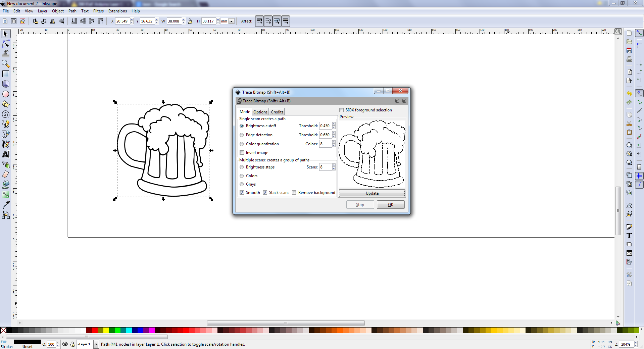The width and height of the screenshot is (644, 349).
Task: Select the Color dropper tool
Action: [x=6, y=205]
